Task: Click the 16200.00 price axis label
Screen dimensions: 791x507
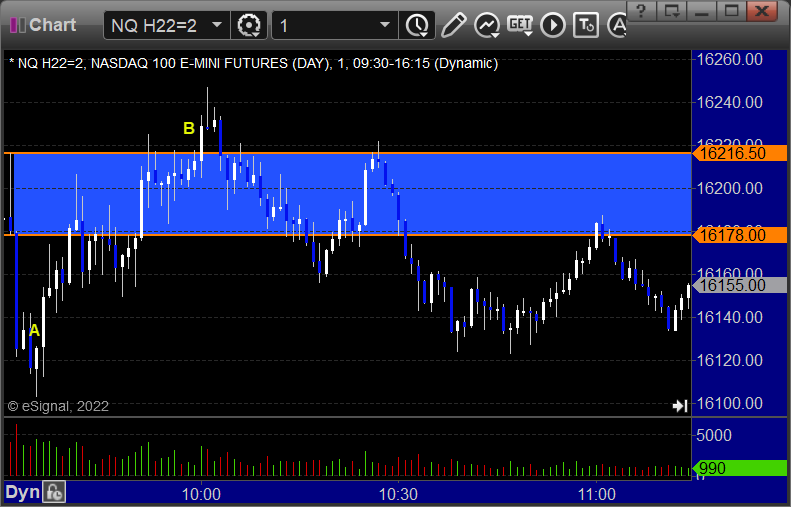Action: click(x=729, y=189)
